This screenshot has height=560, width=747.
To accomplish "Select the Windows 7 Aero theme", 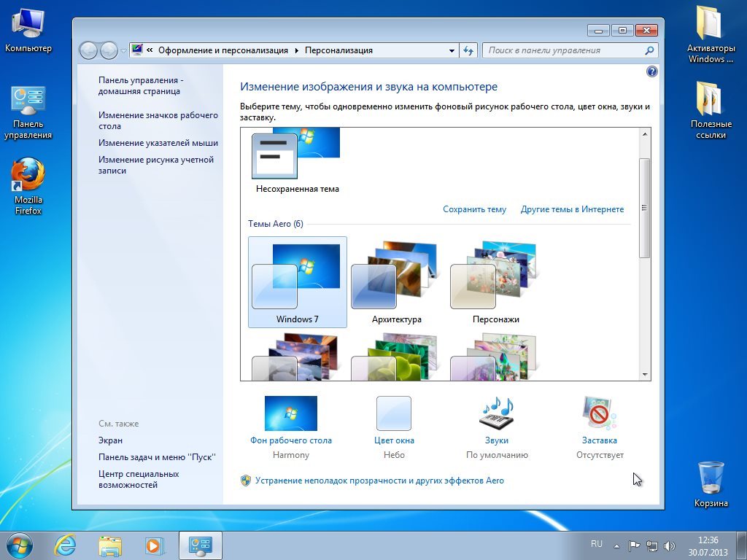I will pos(298,281).
